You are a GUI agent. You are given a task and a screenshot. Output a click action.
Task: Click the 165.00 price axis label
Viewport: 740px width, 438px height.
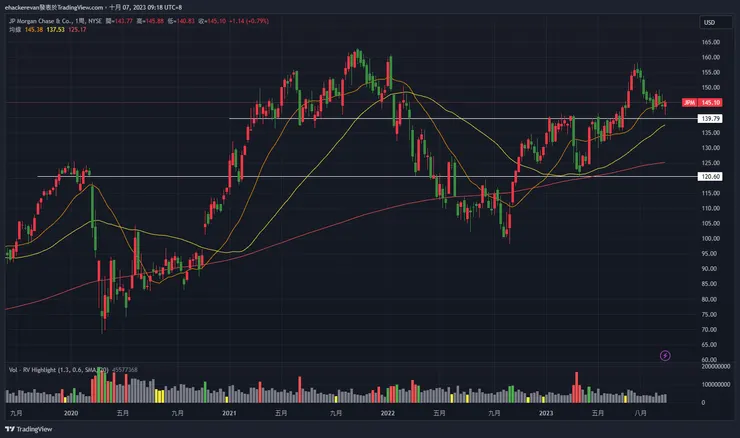click(x=711, y=42)
